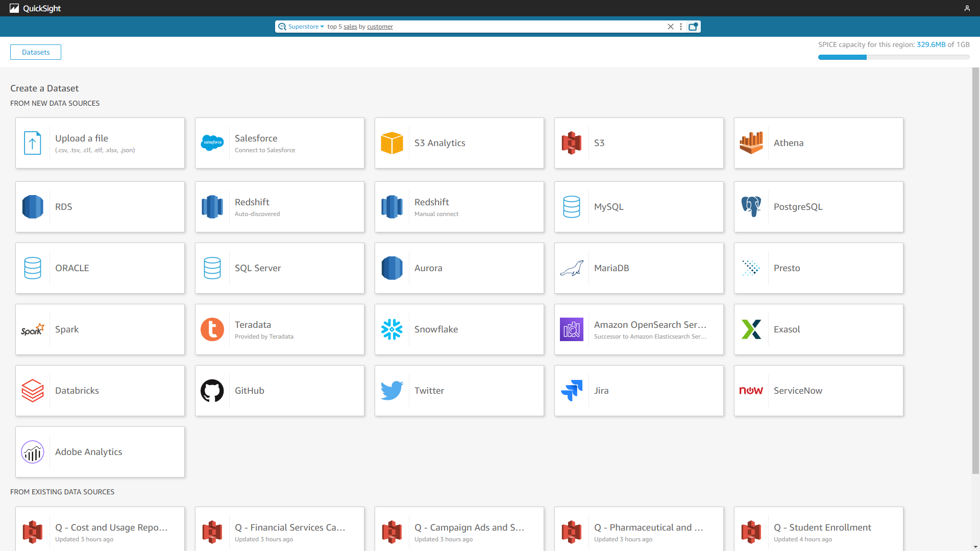Viewport: 980px width, 551px height.
Task: Click the Spark logo icon
Action: 33,329
